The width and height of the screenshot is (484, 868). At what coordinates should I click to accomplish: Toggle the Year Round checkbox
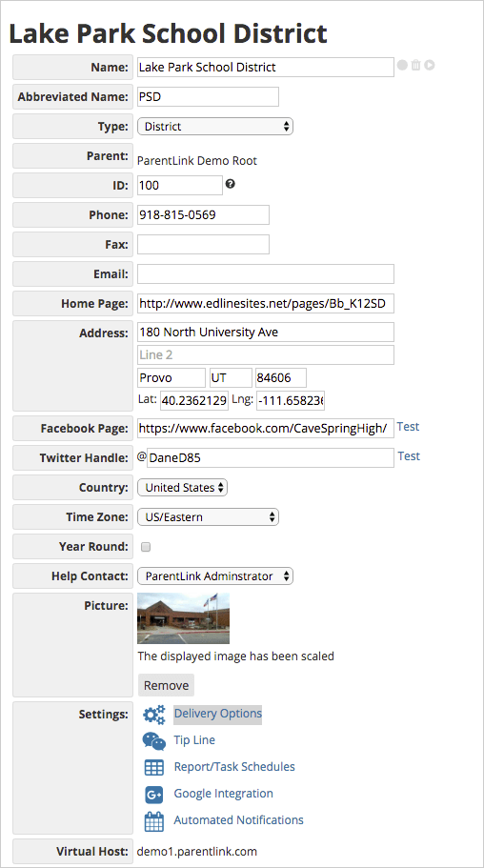pyautogui.click(x=146, y=547)
